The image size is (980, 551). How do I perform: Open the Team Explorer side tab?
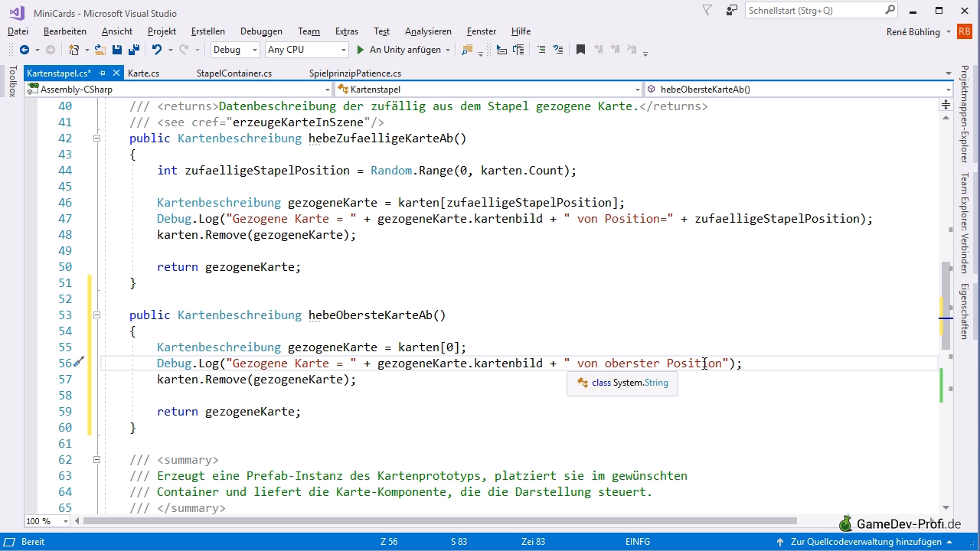(965, 223)
